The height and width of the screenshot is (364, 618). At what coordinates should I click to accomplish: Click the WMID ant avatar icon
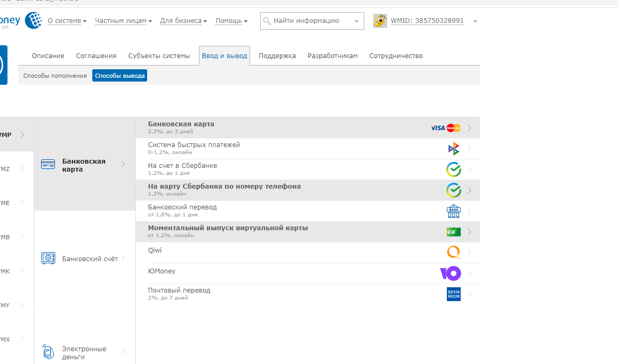[x=380, y=21]
